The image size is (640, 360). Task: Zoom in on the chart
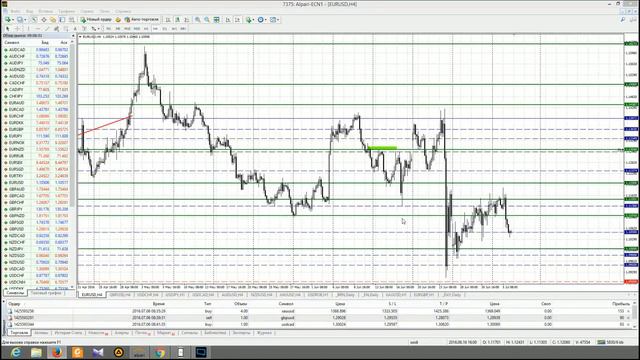[197, 20]
